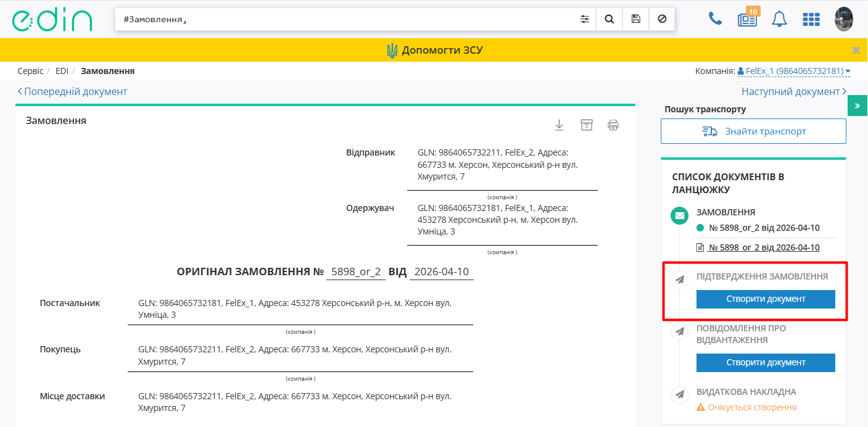868x427 pixels.
Task: Open the phone contact icon
Action: pos(716,19)
